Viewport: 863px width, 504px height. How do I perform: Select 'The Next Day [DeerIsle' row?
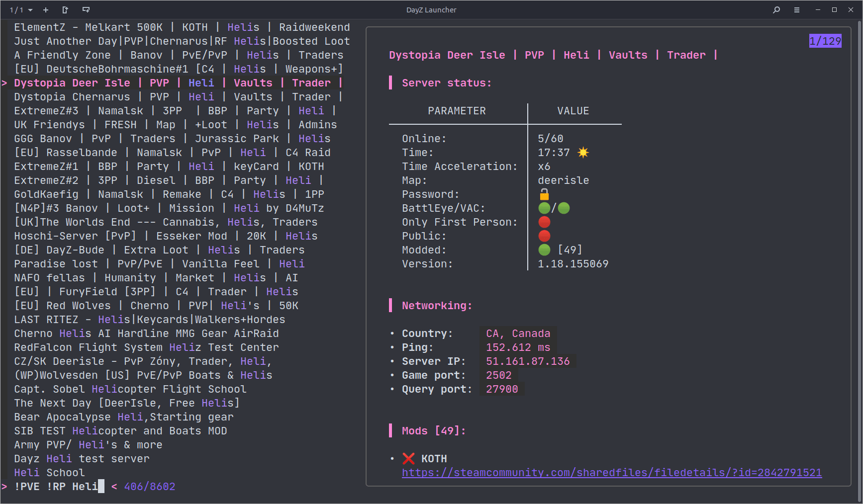click(x=127, y=403)
